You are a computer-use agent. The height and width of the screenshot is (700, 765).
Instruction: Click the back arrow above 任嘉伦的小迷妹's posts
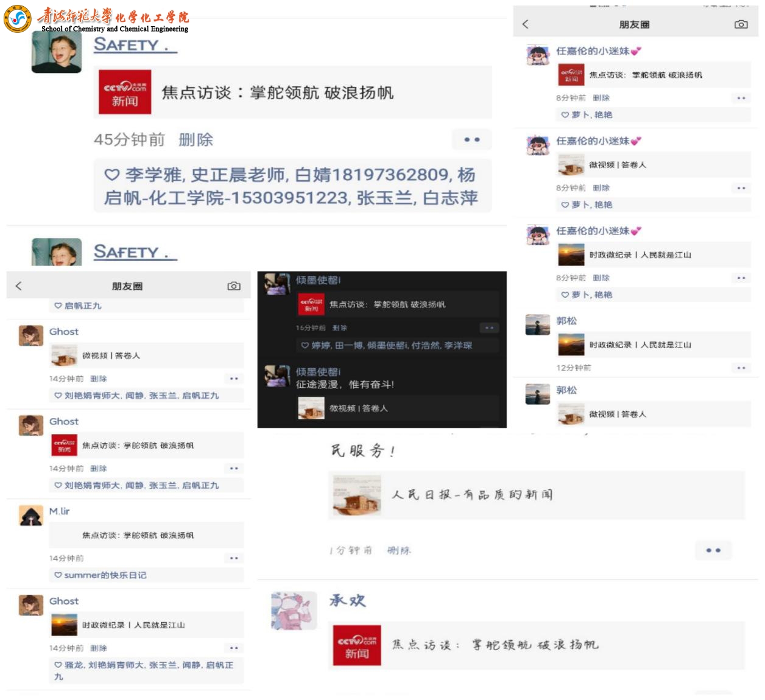coord(526,24)
